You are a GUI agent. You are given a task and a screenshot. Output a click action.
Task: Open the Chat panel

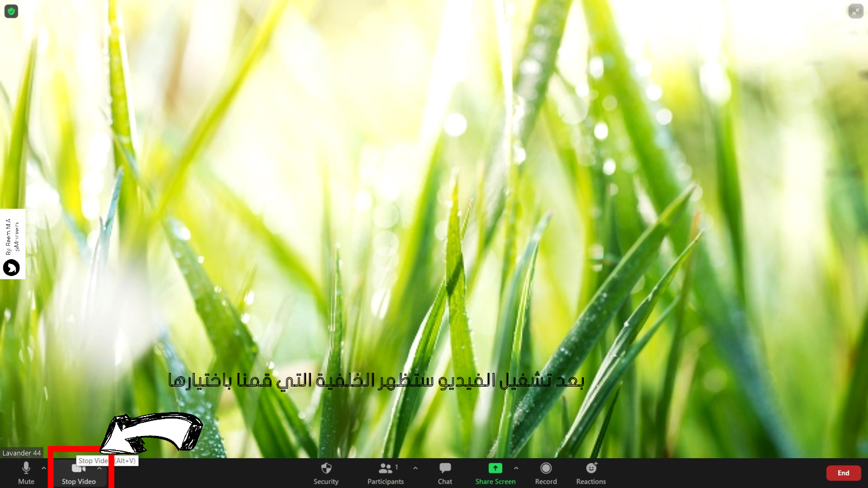click(x=445, y=473)
